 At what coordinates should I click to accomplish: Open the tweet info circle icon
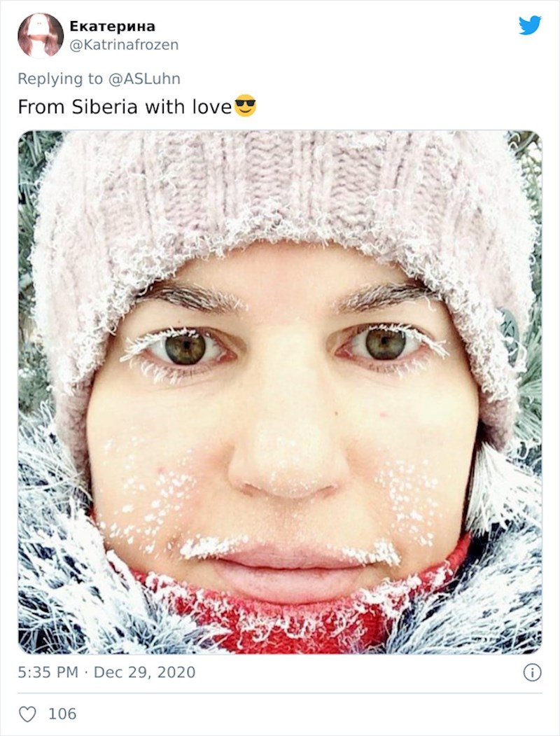click(x=532, y=673)
